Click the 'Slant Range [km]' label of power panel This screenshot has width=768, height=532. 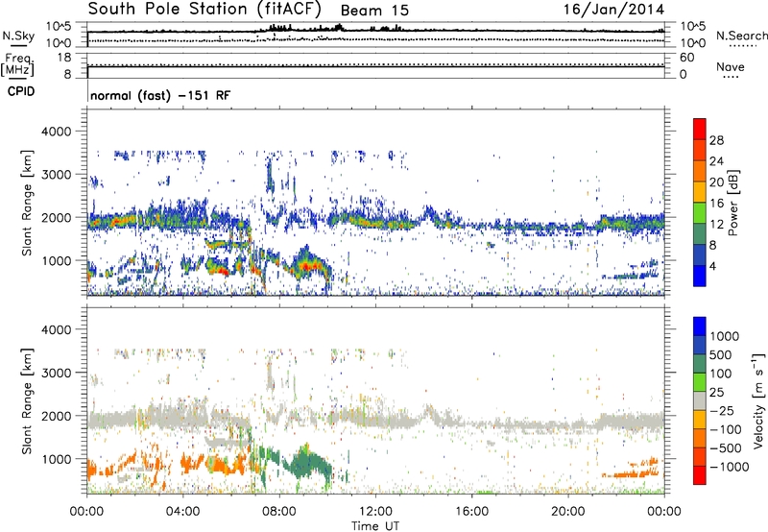pyautogui.click(x=27, y=203)
